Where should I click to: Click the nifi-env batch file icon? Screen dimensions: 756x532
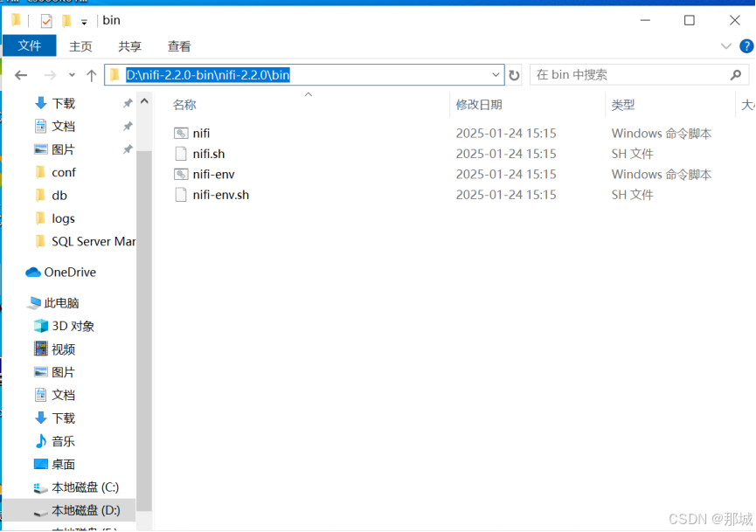pyautogui.click(x=181, y=174)
